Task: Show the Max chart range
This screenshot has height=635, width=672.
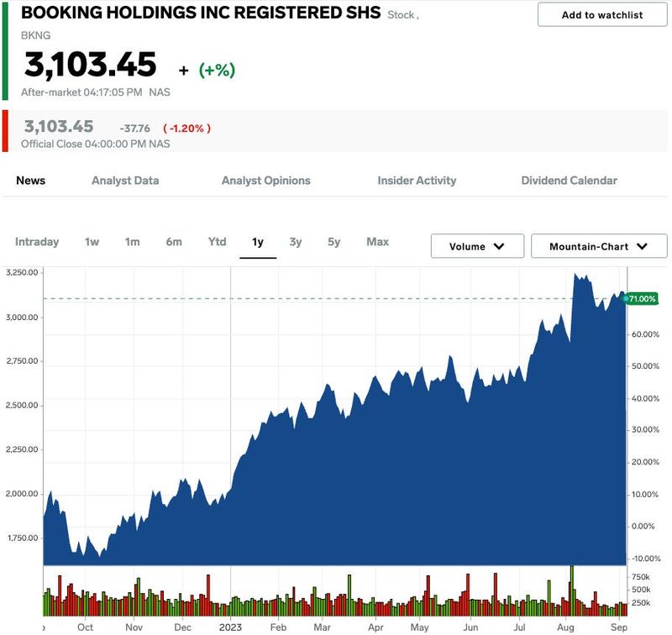Action: click(x=377, y=242)
